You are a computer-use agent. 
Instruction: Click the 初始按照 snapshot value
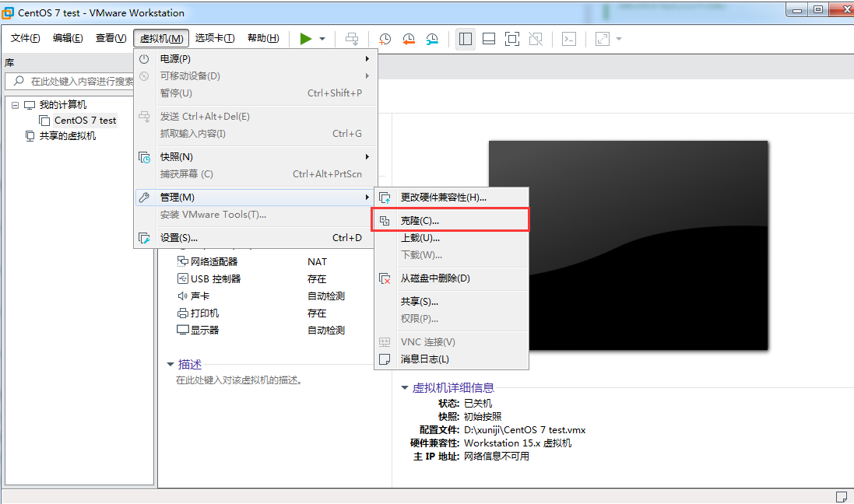483,416
